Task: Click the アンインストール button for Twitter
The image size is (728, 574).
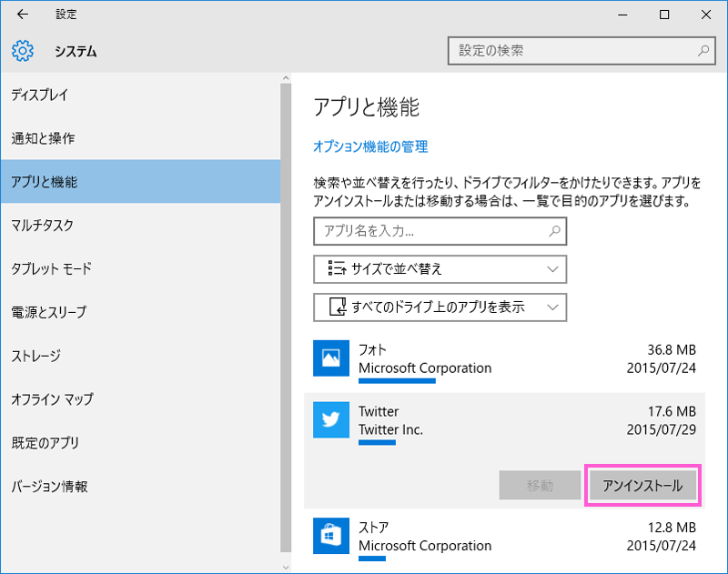Action: coord(642,485)
